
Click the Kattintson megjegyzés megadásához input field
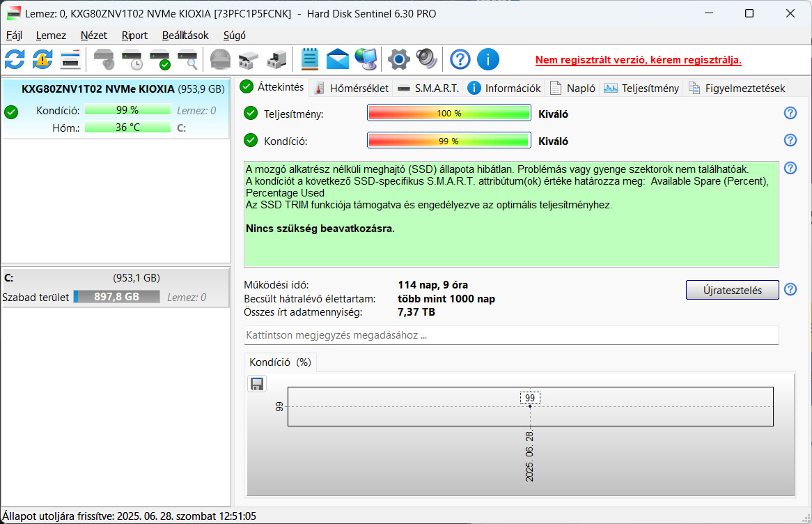(x=511, y=335)
